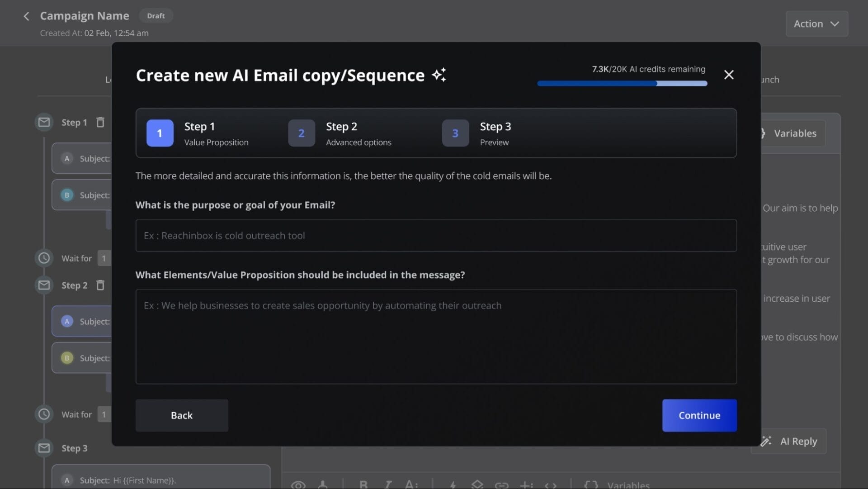
Task: Click the clock icon before Step 2
Action: tap(44, 258)
